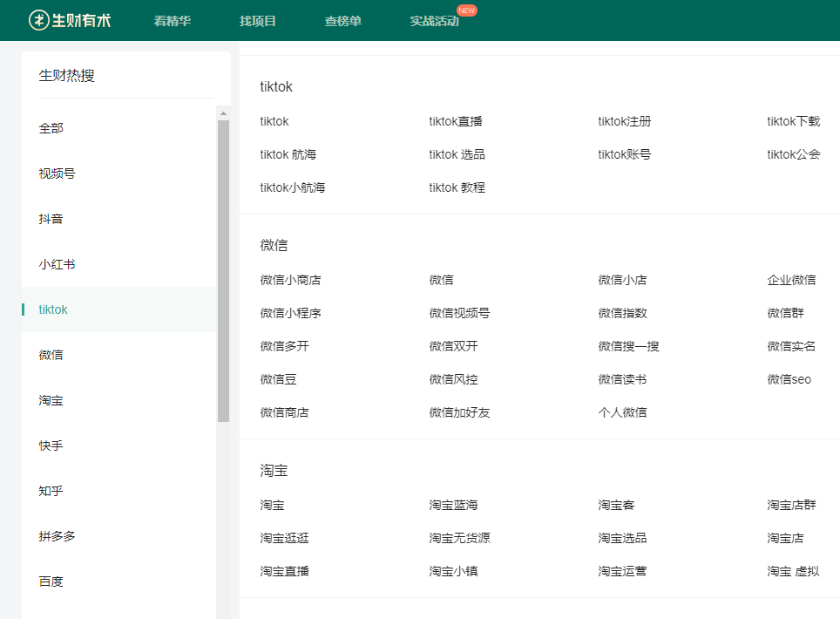The image size is (840, 619).
Task: Click the NEW badge on 实战活动
Action: click(466, 10)
